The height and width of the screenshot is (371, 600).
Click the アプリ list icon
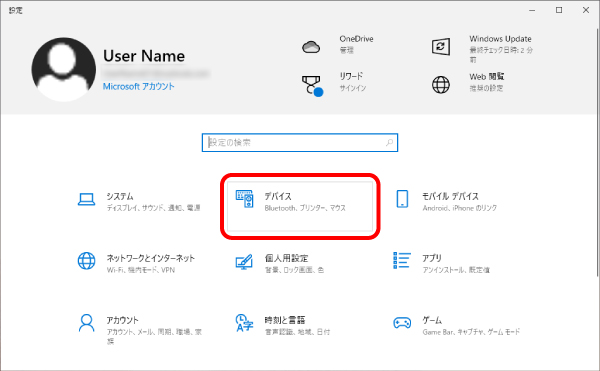[x=402, y=260]
